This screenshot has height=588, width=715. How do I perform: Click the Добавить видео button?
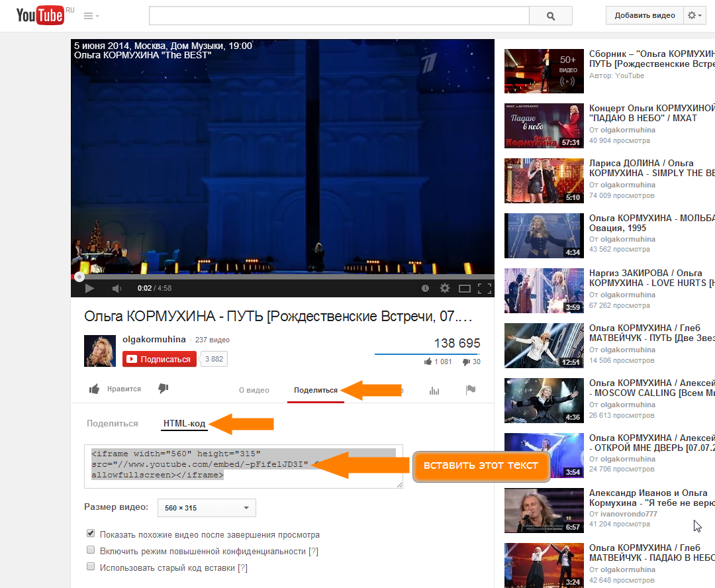click(644, 15)
